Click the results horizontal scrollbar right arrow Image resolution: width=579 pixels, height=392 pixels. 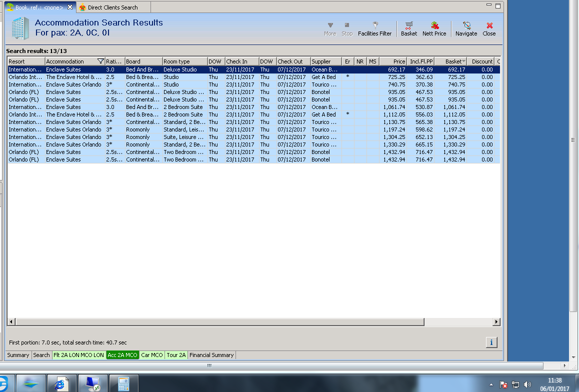pos(496,322)
